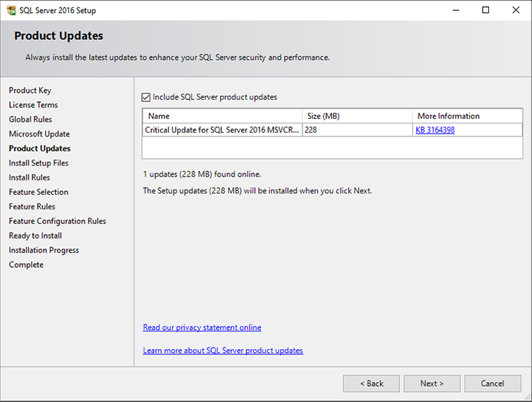Open the KB 3164398 link
The height and width of the screenshot is (402, 532).
[x=435, y=130]
